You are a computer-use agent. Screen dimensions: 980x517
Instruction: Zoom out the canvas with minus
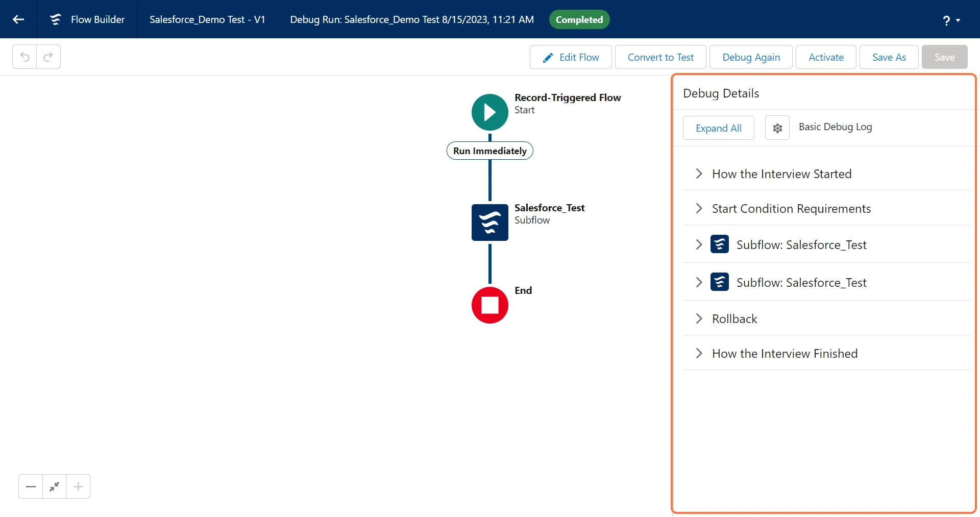[x=31, y=486]
